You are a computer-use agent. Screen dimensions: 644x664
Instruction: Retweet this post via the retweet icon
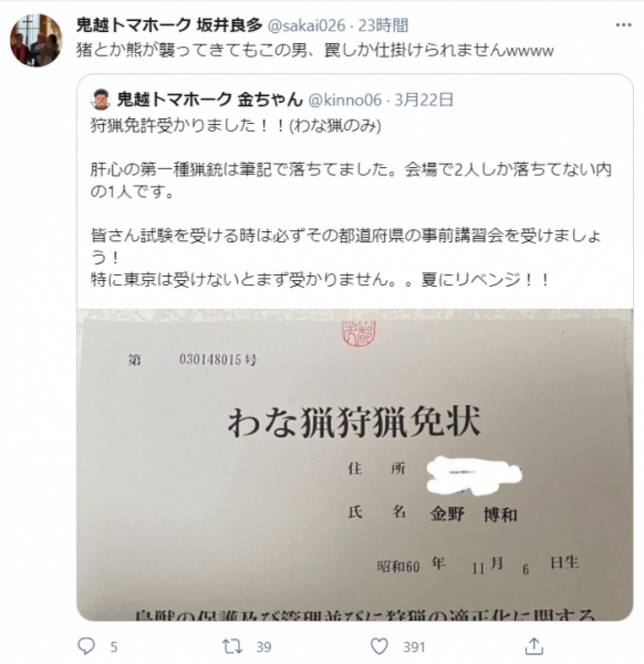(x=232, y=646)
